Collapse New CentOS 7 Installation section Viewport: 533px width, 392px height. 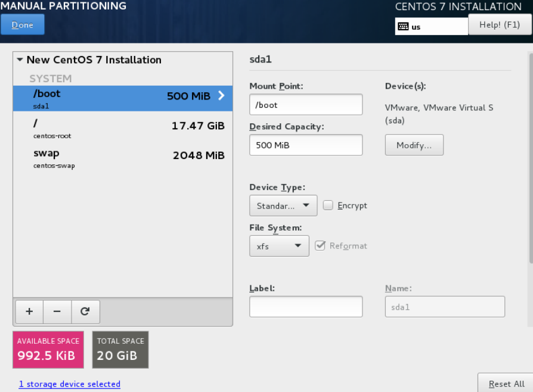[20, 60]
